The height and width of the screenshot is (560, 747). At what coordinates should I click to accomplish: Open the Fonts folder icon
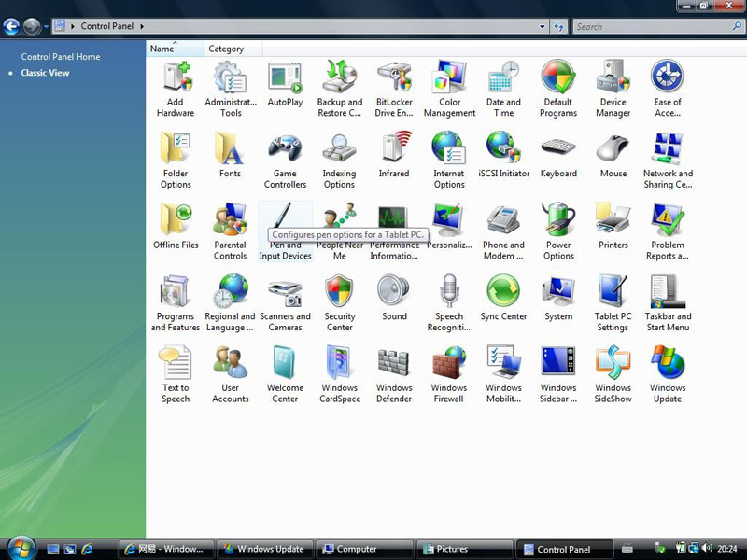pyautogui.click(x=230, y=156)
